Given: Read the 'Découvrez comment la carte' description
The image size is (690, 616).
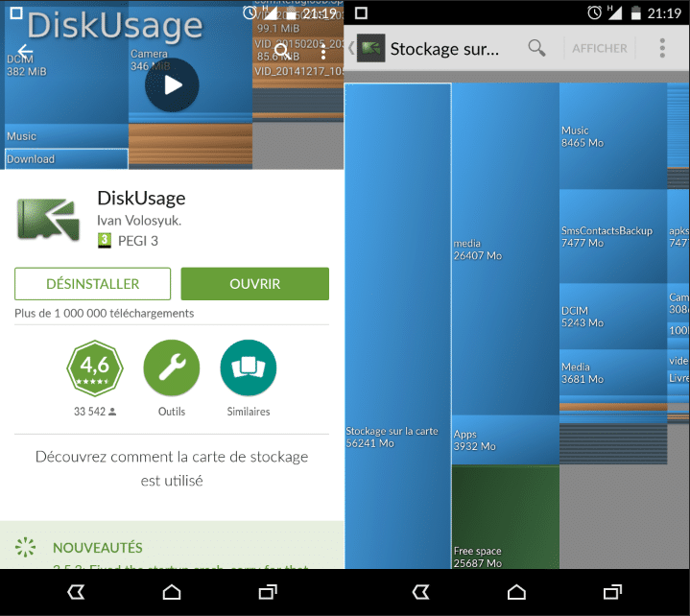Looking at the screenshot, I should [172, 468].
